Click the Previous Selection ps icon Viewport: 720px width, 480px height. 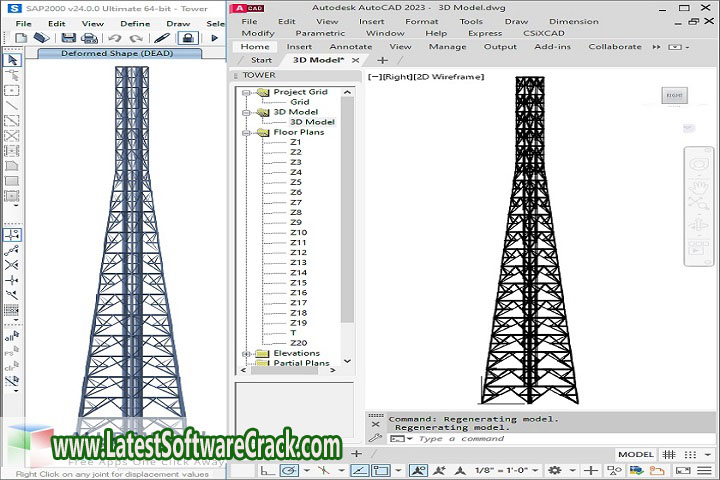click(12, 351)
